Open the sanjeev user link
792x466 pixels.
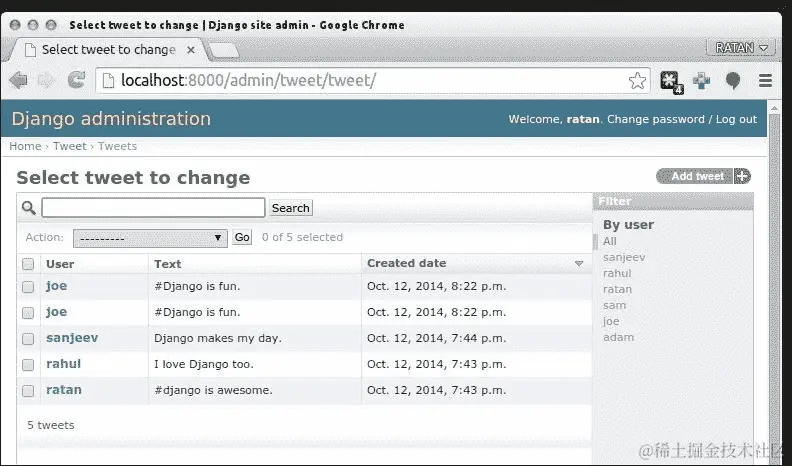click(x=72, y=338)
